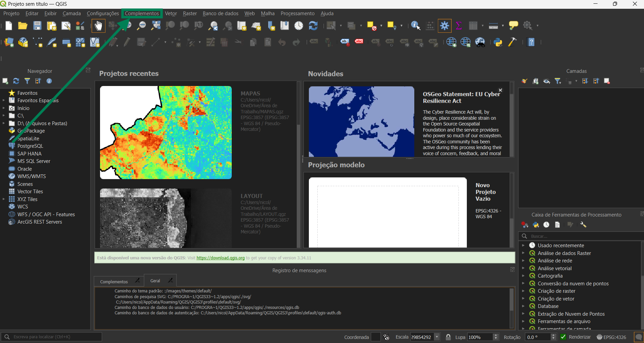
Task: Open Results Viewer icon in Processing Toolbox
Action: (557, 225)
